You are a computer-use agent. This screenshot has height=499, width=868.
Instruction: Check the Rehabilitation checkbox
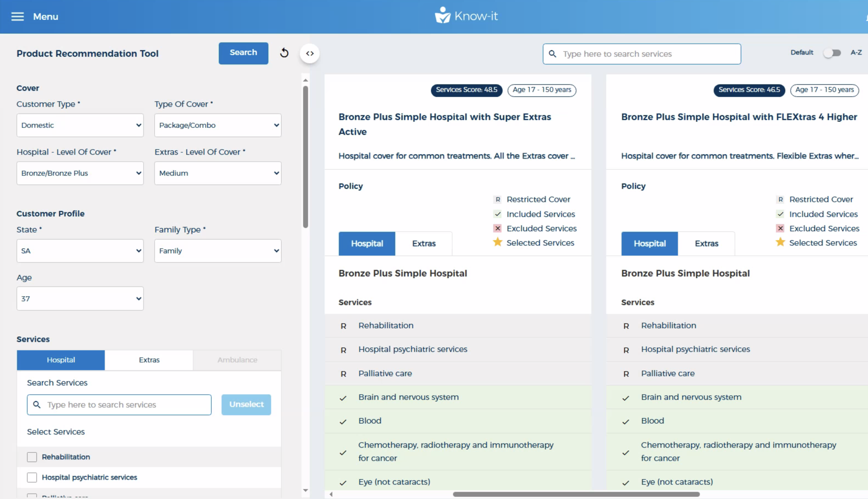point(32,457)
